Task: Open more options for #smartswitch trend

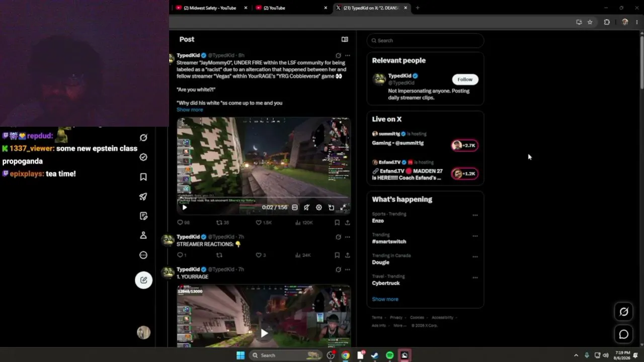Action: 475,236
